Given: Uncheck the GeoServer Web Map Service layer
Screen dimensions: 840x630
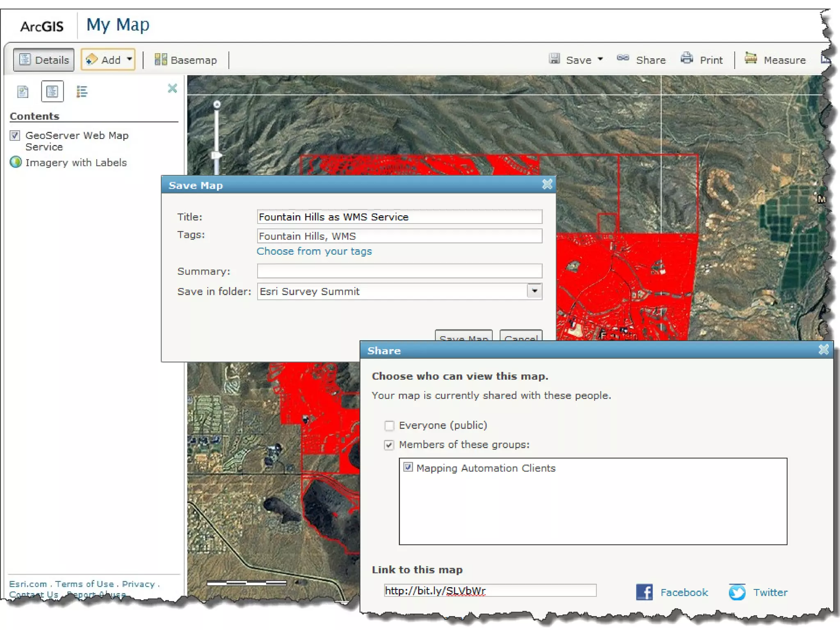Looking at the screenshot, I should 15,135.
